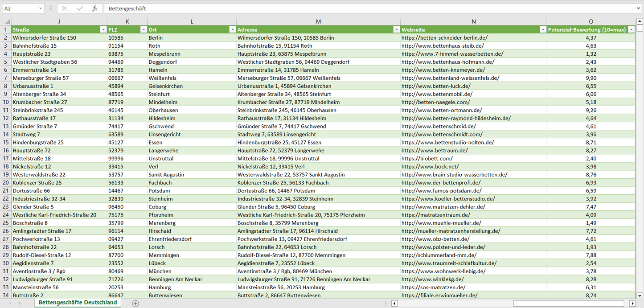This screenshot has height=308, width=644.
Task: Click the vertical scrollbar down arrow
Action: 640,295
